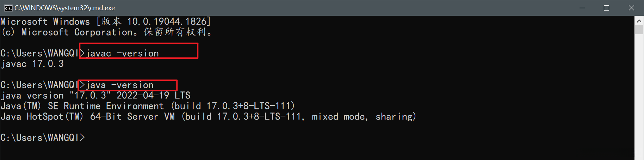Click the 'Microsoft Windows' version line
This screenshot has width=644, height=160.
click(105, 22)
